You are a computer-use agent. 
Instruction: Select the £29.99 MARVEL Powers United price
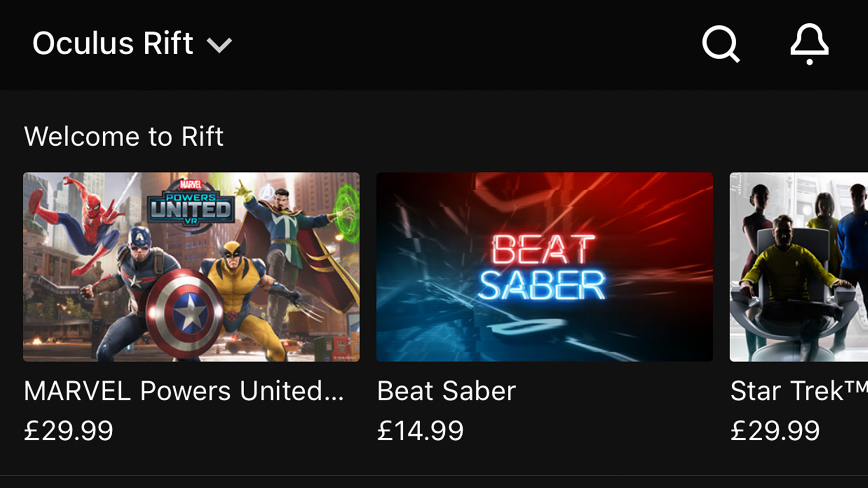pyautogui.click(x=68, y=431)
